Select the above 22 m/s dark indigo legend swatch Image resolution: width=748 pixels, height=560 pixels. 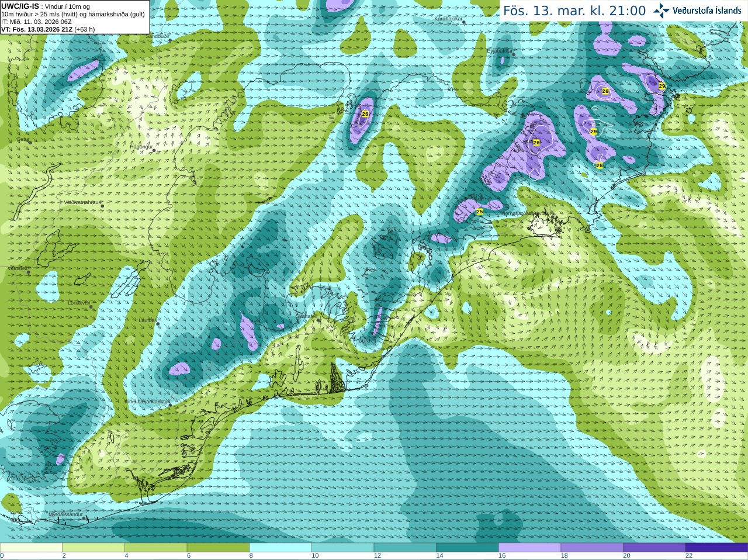click(x=716, y=548)
